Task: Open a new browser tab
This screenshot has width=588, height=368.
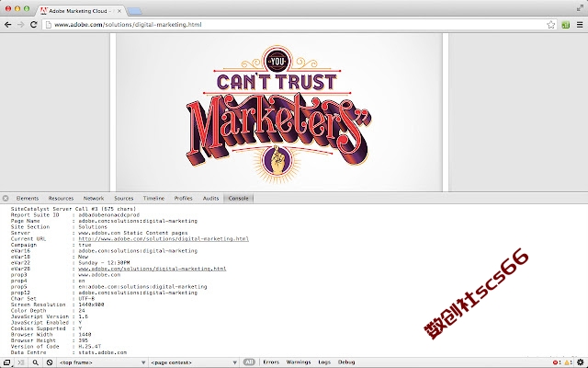Action: pyautogui.click(x=135, y=11)
